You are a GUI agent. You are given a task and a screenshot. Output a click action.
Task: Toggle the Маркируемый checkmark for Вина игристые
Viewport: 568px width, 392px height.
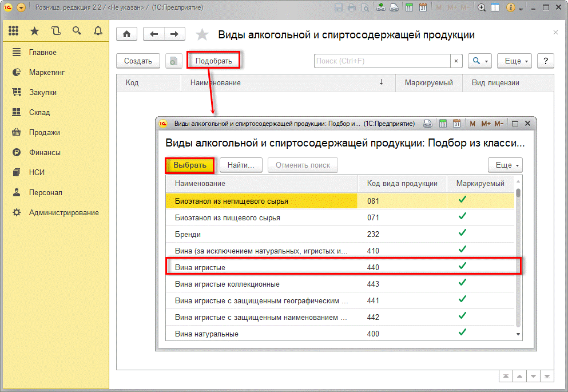462,266
